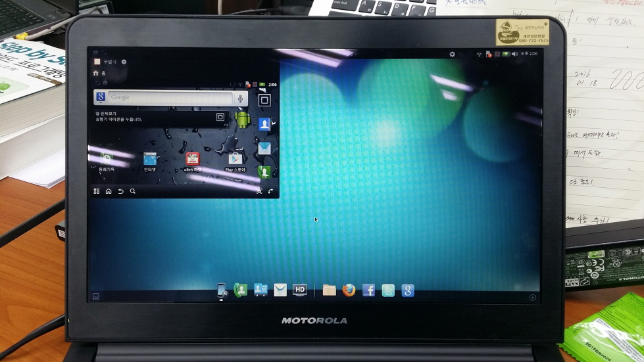Launch the HD entertainment center icon
The width and height of the screenshot is (644, 362).
[x=300, y=290]
